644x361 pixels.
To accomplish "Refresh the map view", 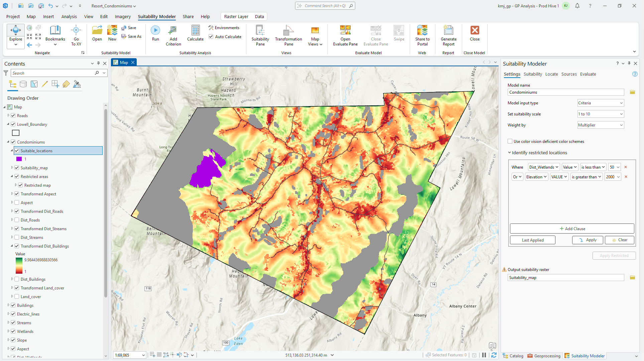I will (x=494, y=355).
